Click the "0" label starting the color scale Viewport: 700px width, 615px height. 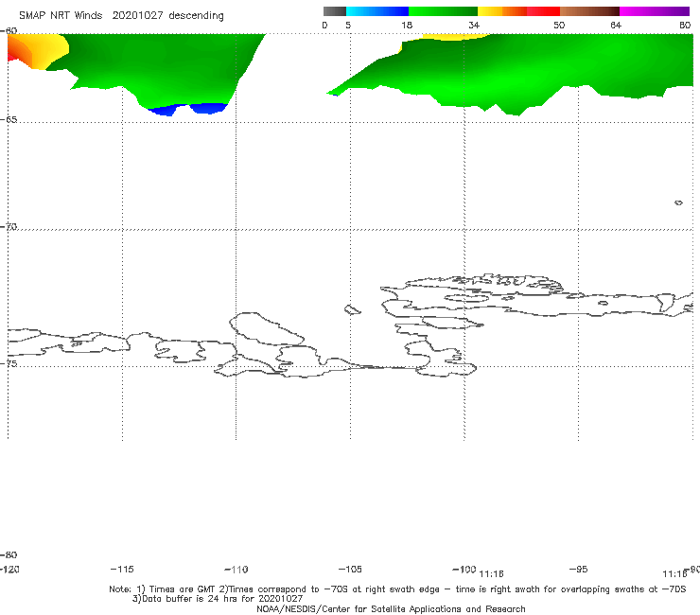tap(325, 25)
